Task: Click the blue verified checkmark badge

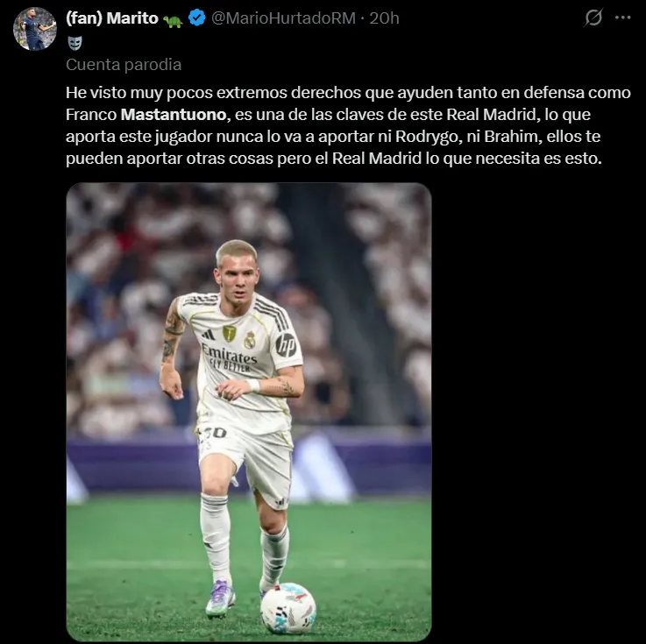Action: (197, 18)
